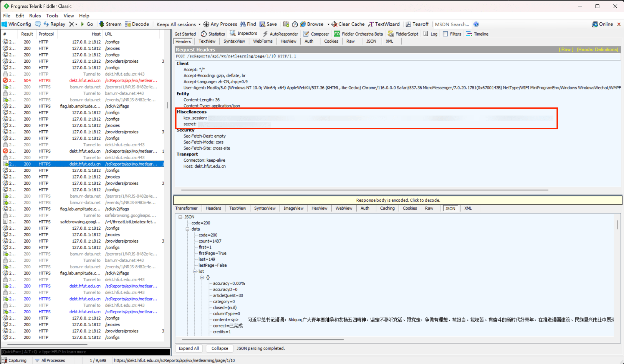Click the Clear Cache icon
Image resolution: width=624 pixels, height=364 pixels.
tap(334, 24)
